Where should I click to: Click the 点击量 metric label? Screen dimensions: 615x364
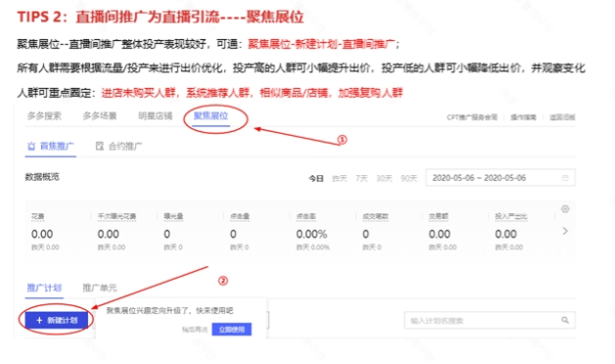point(240,216)
